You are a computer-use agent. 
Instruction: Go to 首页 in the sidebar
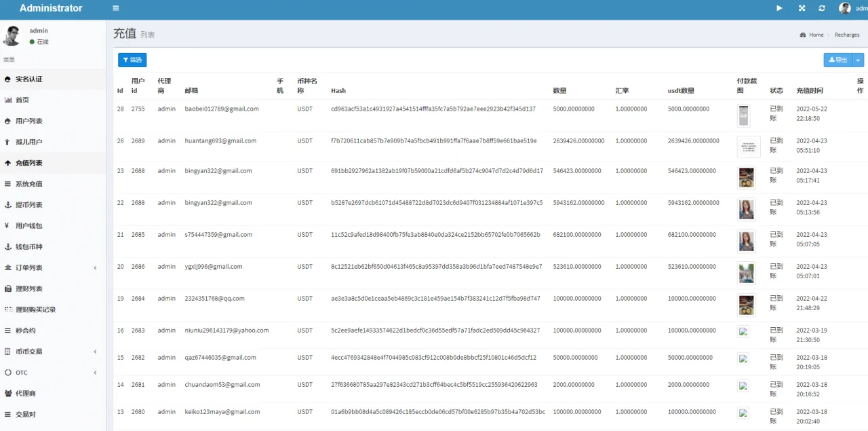(22, 100)
